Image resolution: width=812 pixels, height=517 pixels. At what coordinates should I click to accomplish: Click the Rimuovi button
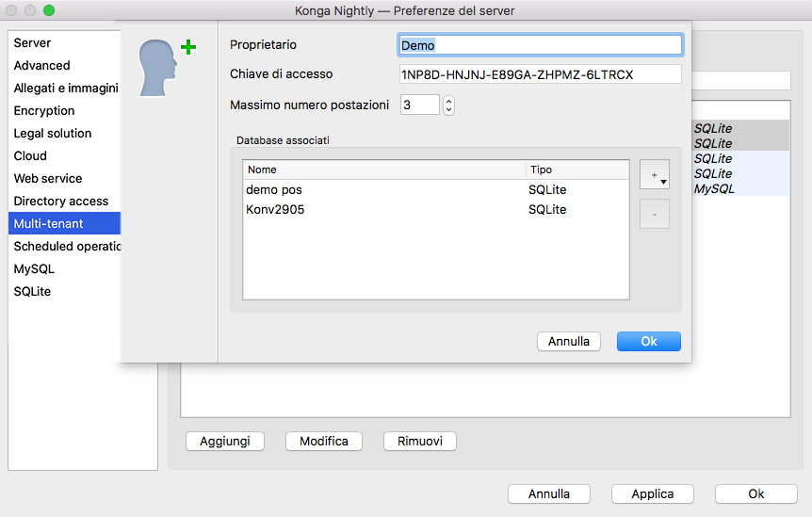pos(419,441)
